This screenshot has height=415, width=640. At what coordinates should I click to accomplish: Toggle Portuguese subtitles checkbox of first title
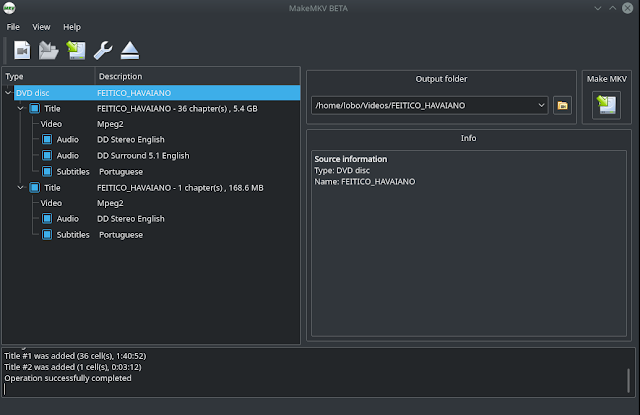coord(47,171)
